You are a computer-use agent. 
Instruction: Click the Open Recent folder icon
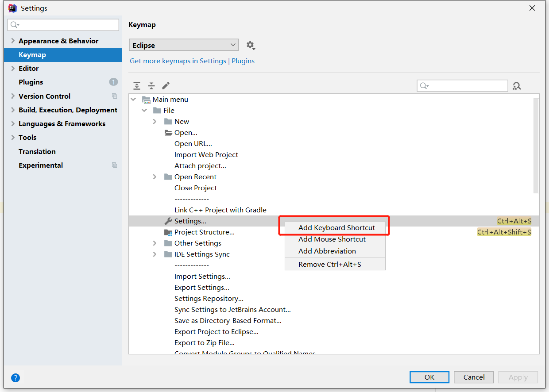pos(168,177)
